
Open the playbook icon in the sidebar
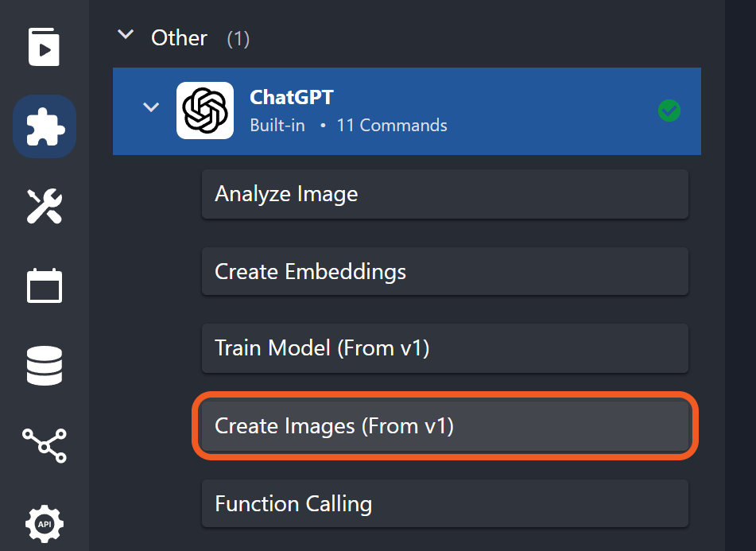(45, 47)
